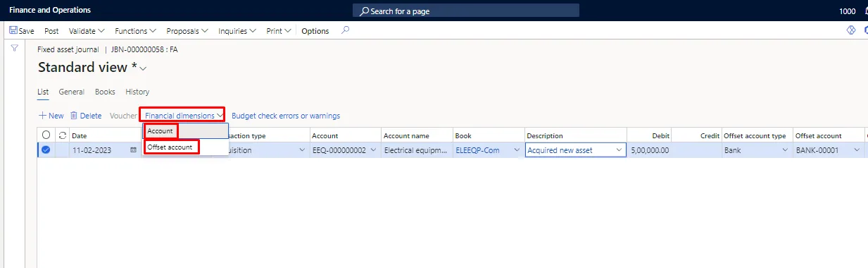Open the Account EEQ-000000002 dropdown arrow

click(x=373, y=150)
